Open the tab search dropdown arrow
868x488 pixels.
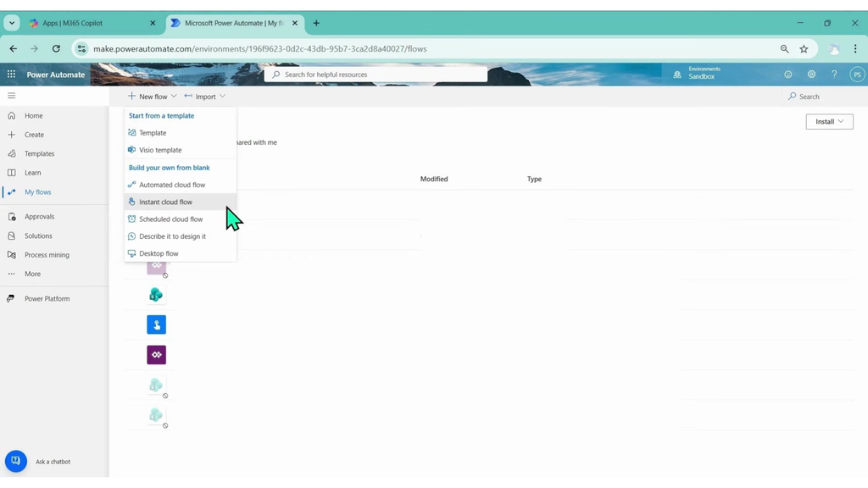click(12, 23)
